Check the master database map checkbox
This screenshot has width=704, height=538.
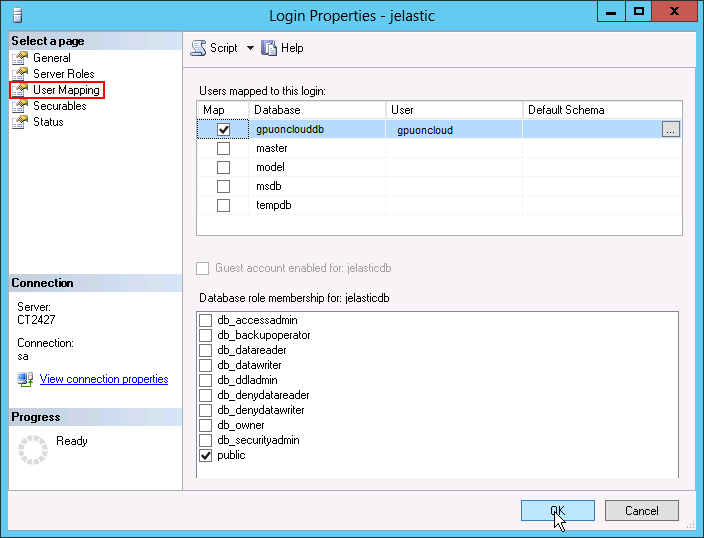223,148
